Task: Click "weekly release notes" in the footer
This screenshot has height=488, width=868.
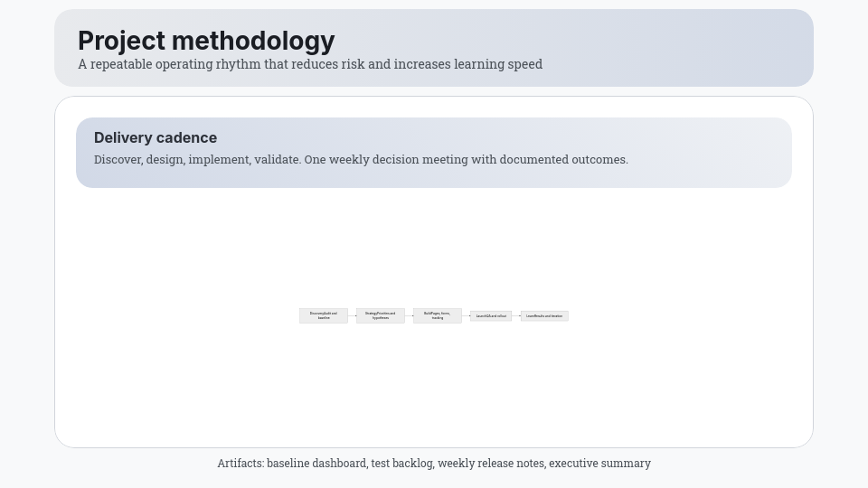Action: (491, 464)
